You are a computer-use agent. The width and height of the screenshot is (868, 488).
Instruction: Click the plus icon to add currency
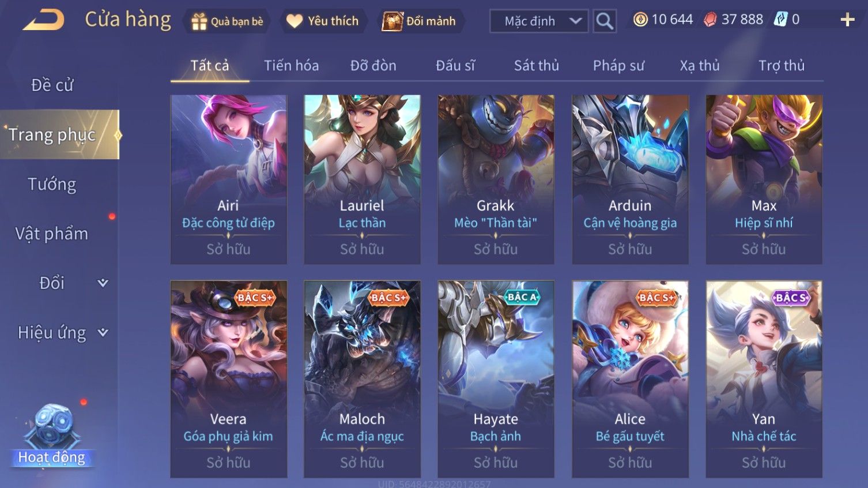click(847, 20)
